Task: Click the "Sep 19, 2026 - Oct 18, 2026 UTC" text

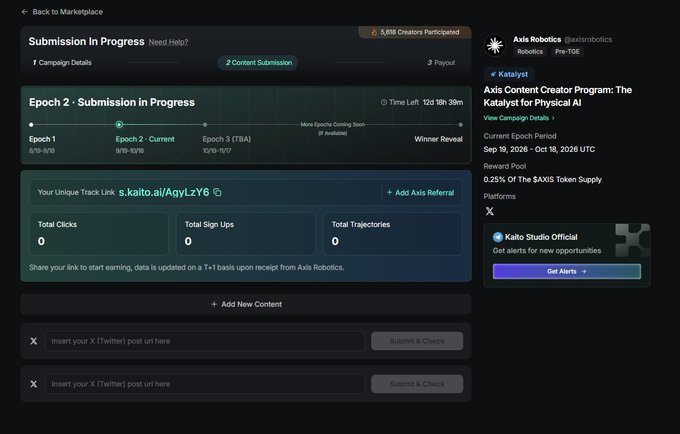Action: [539, 149]
